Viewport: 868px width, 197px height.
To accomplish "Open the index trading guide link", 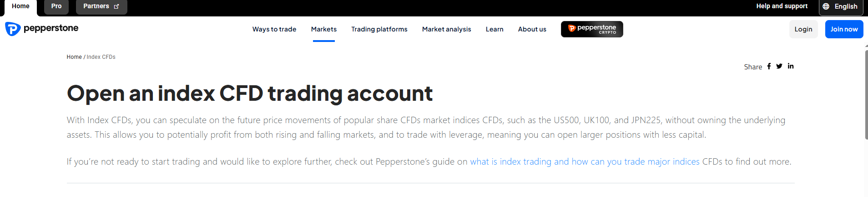I will 585,161.
